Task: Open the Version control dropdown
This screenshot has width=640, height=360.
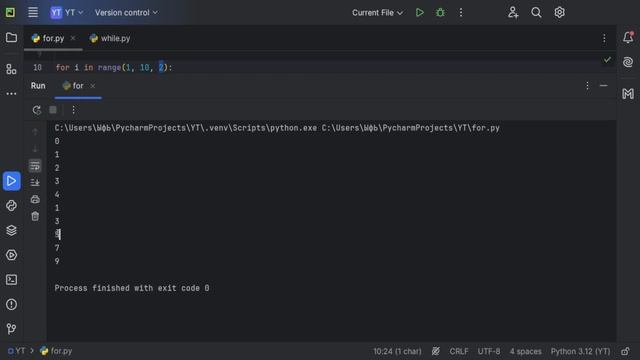Action: pyautogui.click(x=126, y=13)
